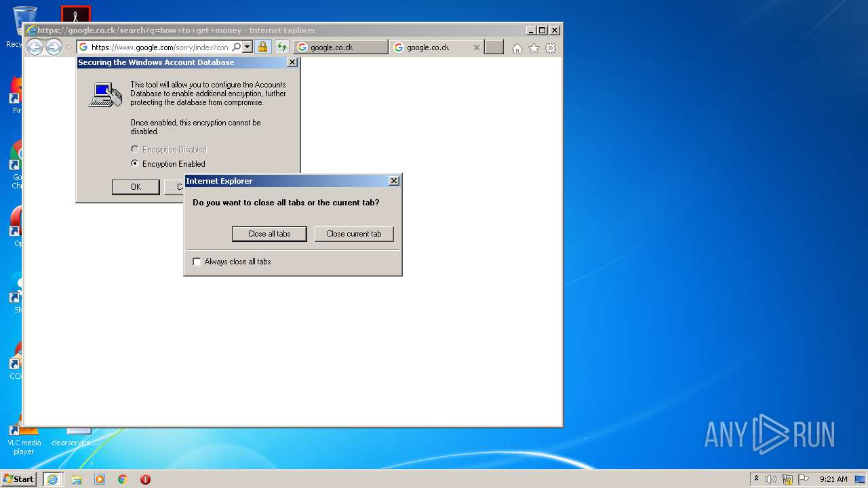Open Chrome from the taskbar

123,479
